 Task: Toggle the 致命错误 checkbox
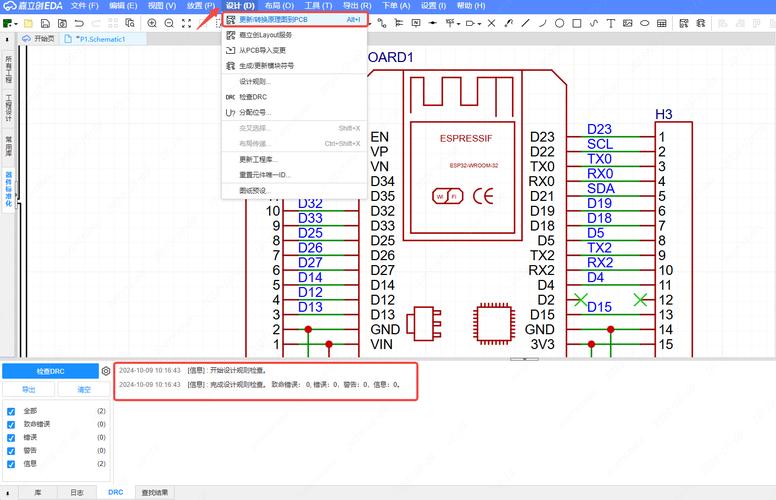[11, 425]
